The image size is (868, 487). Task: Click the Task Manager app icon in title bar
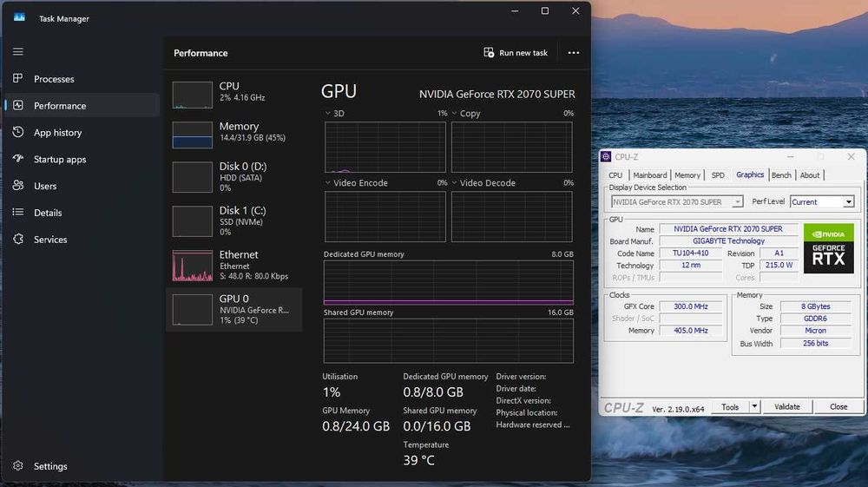(x=19, y=17)
